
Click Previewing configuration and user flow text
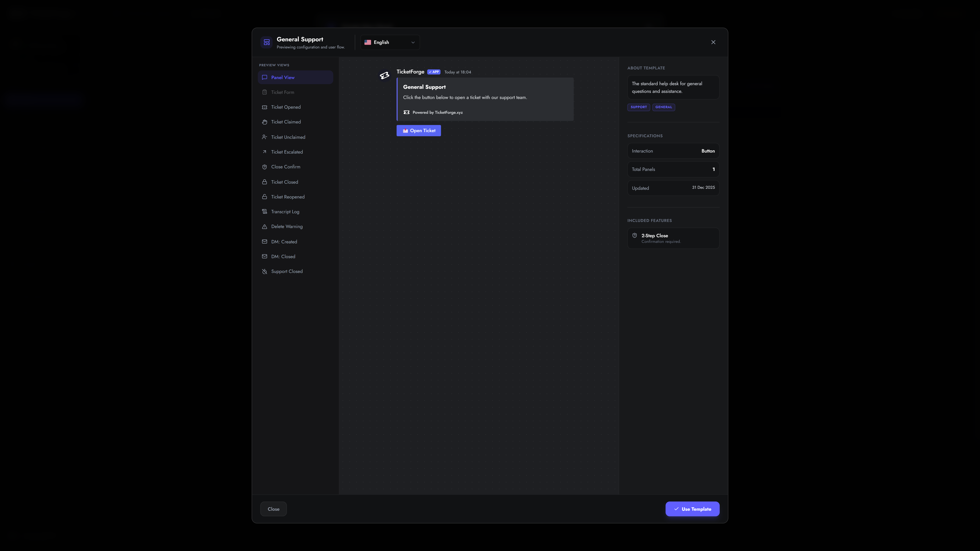pyautogui.click(x=311, y=47)
